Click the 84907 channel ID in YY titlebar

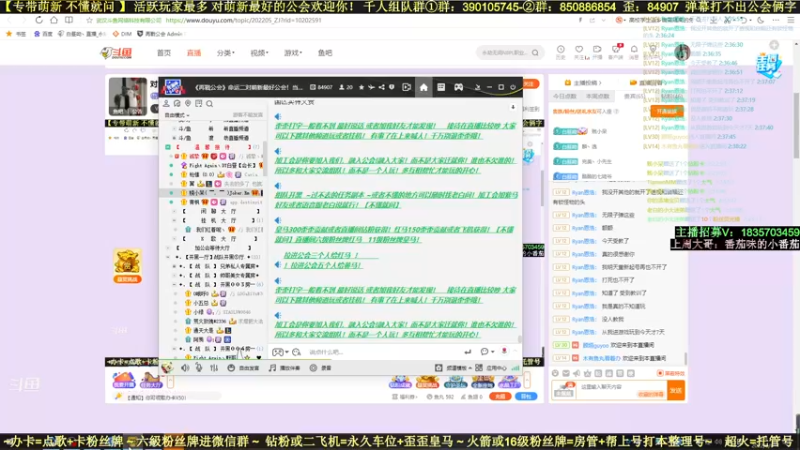(321, 87)
